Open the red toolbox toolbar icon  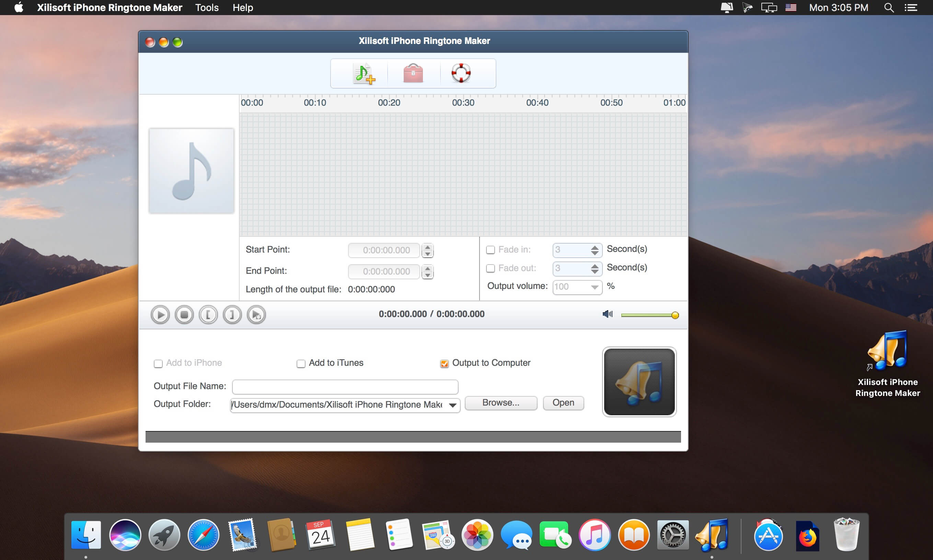413,73
